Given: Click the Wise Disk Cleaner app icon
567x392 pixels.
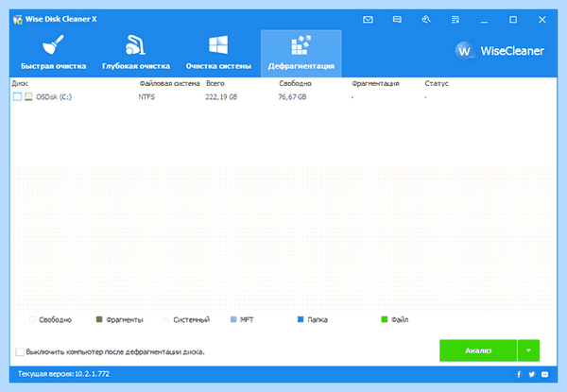Looking at the screenshot, I should pyautogui.click(x=18, y=20).
